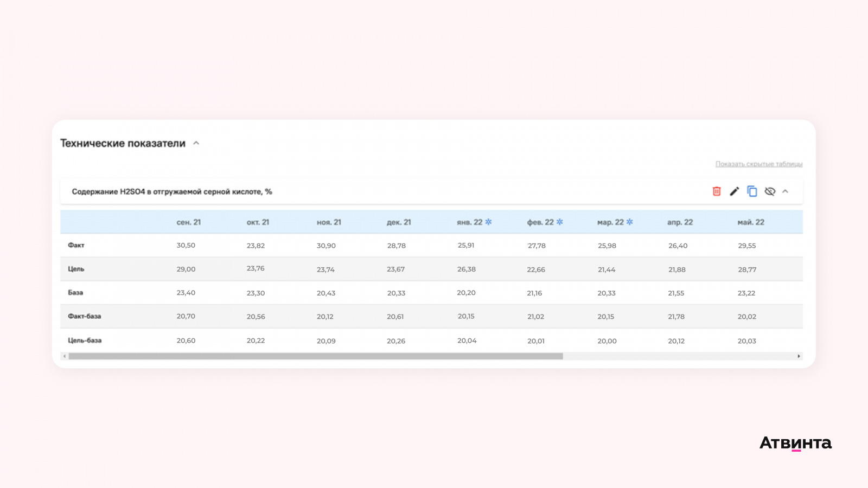Select the фев. 22 column header
The width and height of the screenshot is (868, 488).
click(540, 222)
